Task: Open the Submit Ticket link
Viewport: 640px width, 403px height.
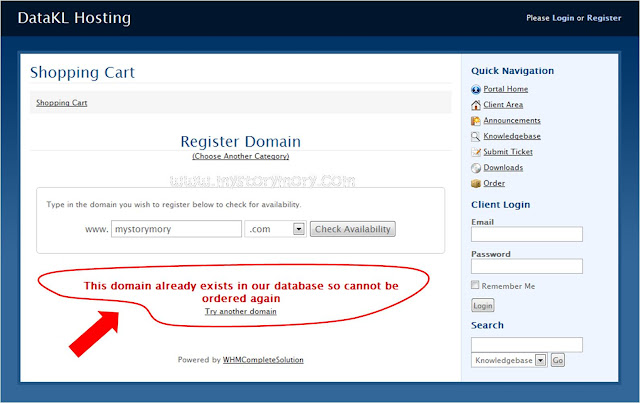Action: (508, 151)
